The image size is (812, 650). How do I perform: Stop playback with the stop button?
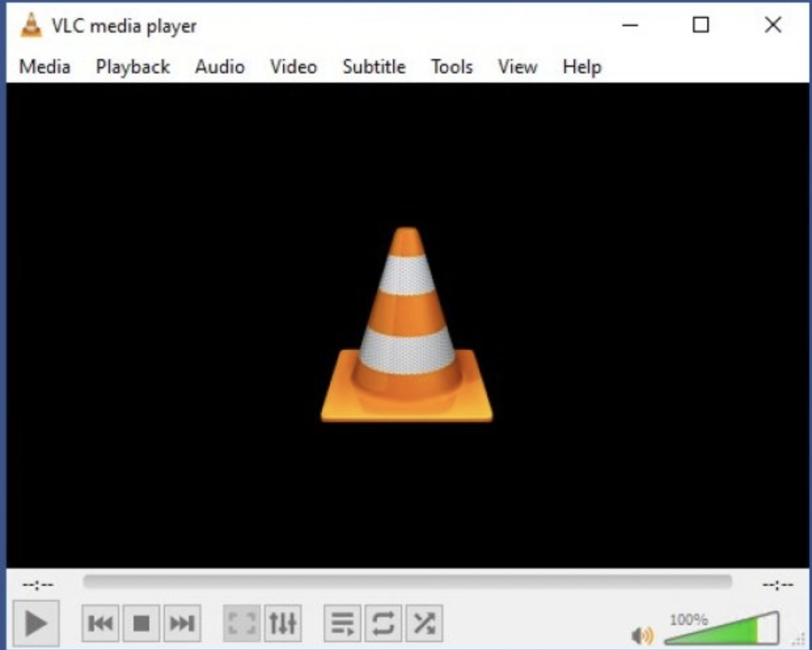point(141,623)
